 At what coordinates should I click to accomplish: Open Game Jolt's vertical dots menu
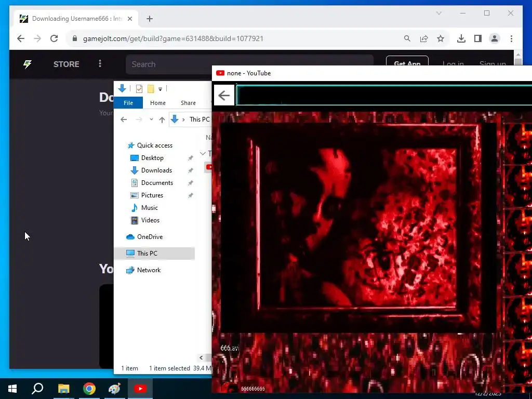100,63
